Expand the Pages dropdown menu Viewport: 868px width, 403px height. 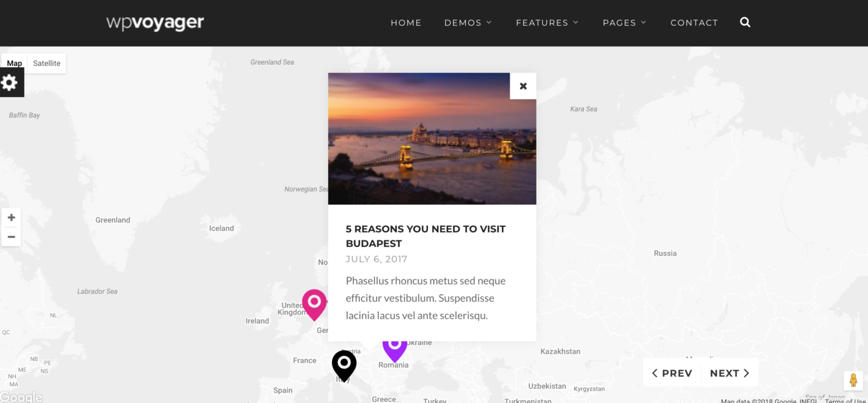click(x=624, y=23)
